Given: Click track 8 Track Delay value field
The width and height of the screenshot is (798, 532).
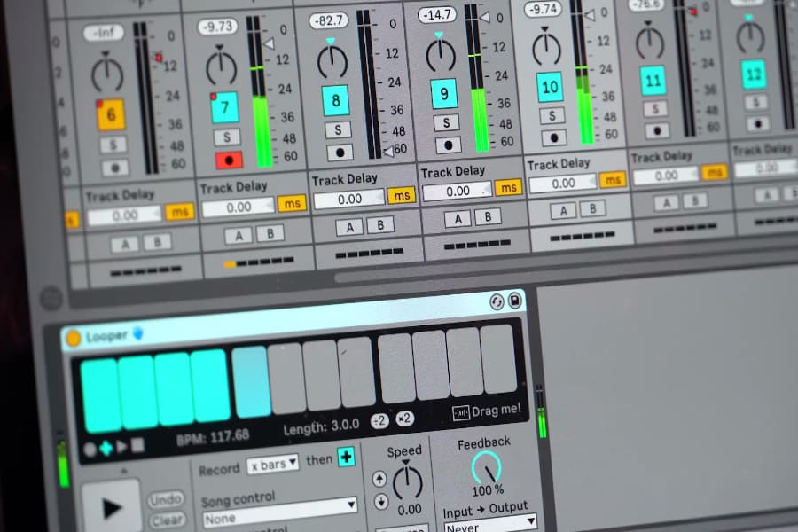Looking at the screenshot, I should [x=349, y=199].
